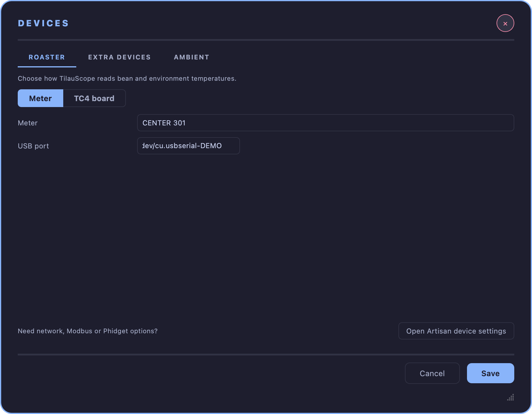
Task: Cancel the device changes
Action: [x=432, y=373]
